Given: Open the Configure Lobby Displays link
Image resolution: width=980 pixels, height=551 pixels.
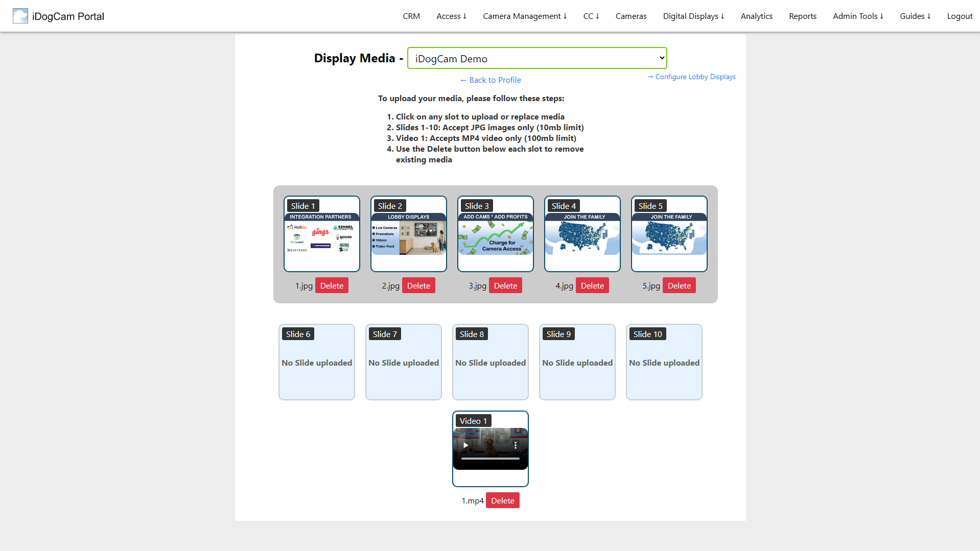Looking at the screenshot, I should [691, 77].
